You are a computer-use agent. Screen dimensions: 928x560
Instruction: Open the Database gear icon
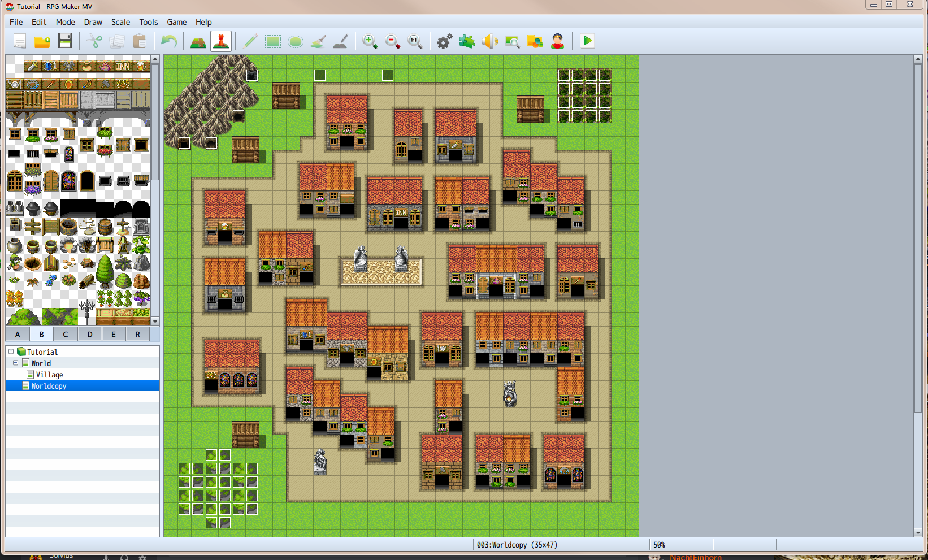point(445,41)
